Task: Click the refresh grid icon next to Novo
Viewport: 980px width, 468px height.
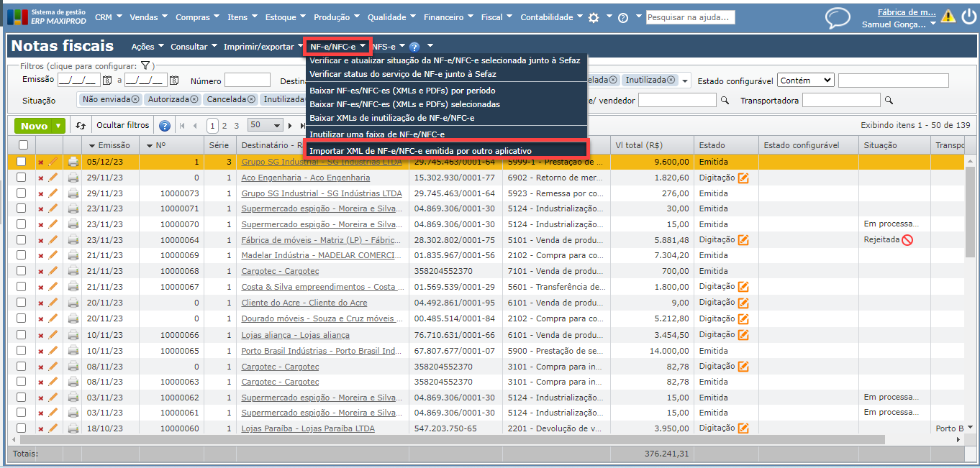Action: 81,126
